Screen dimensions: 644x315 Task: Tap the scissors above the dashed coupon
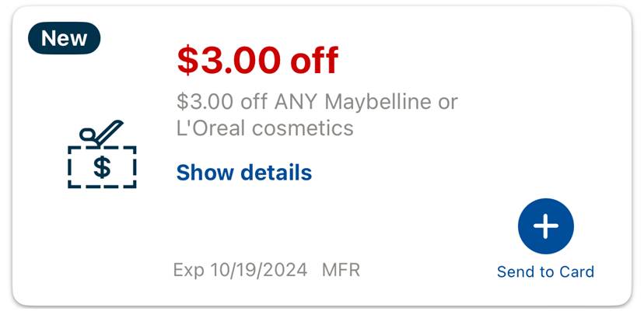[x=101, y=133]
